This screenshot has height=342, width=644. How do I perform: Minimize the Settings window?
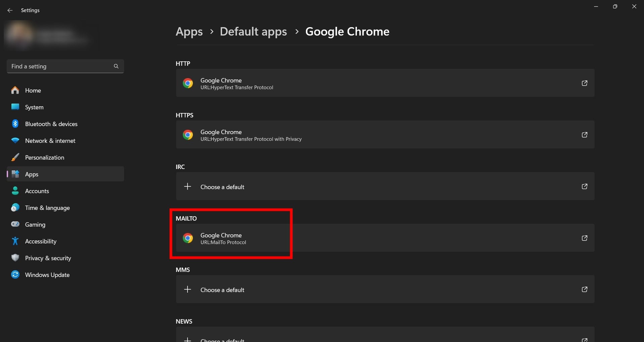point(596,6)
